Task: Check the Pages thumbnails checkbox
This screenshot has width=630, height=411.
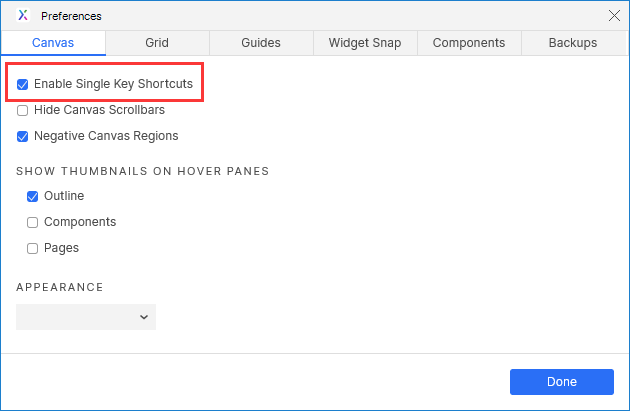Action: [x=33, y=248]
